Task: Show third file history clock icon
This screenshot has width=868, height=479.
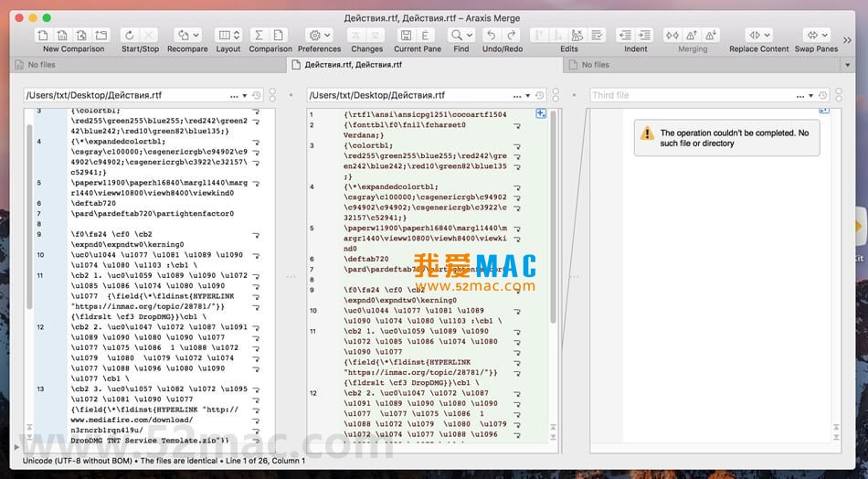Action: click(823, 95)
